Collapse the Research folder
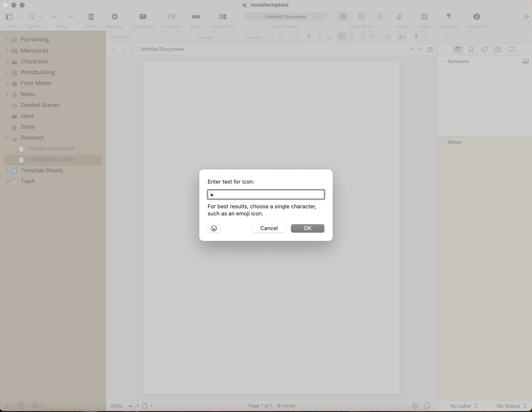 click(x=7, y=138)
